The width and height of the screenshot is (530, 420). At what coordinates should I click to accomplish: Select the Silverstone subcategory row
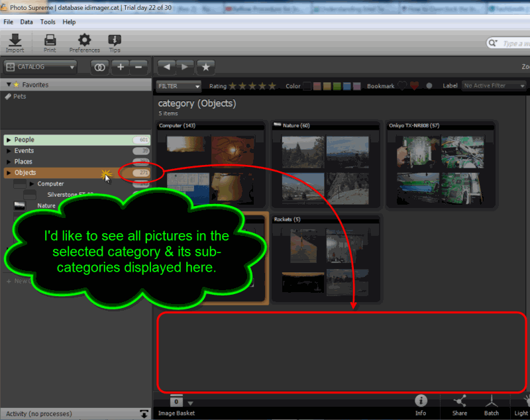[x=70, y=194]
